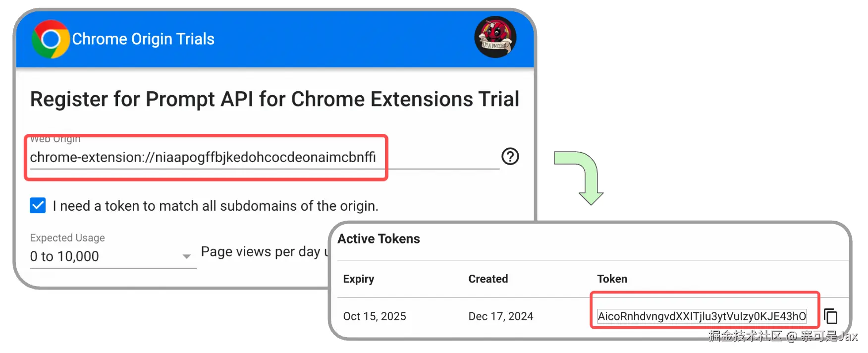Click the Chrome Origin Trials header title
868x353 pixels.
[143, 39]
